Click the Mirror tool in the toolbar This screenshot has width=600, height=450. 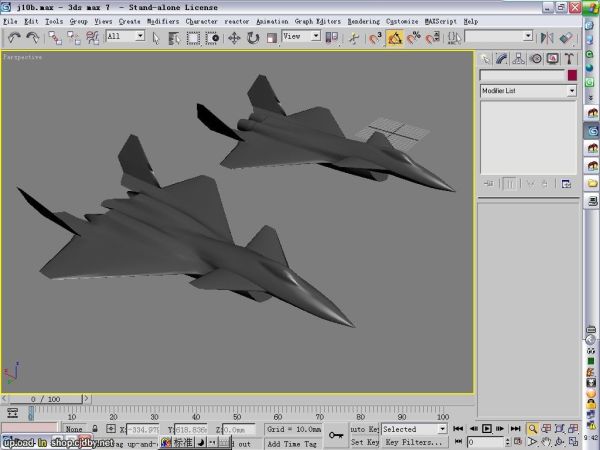point(547,38)
